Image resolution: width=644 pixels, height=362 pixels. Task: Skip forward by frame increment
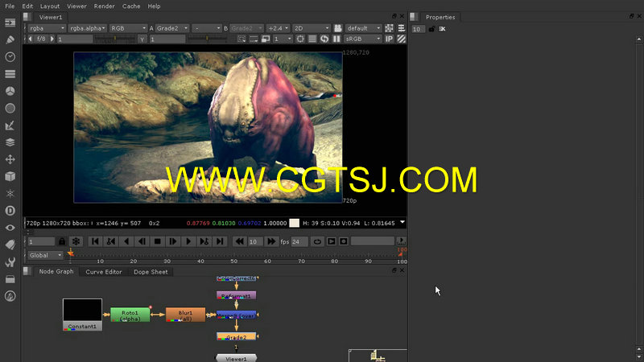[271, 241]
